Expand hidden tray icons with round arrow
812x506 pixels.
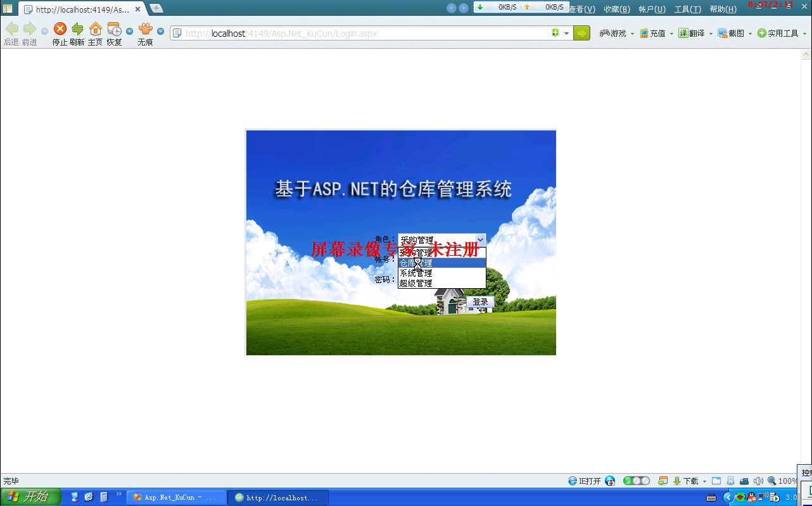[728, 497]
